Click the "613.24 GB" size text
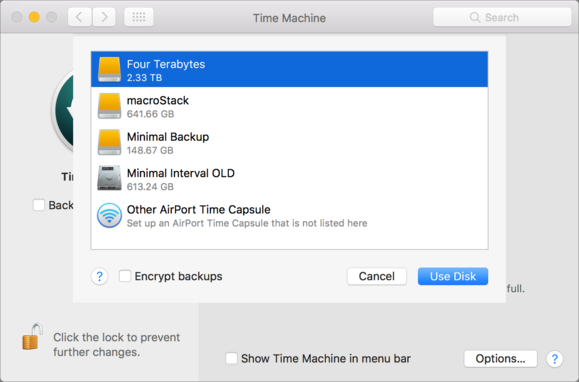The height and width of the screenshot is (382, 579). pyautogui.click(x=150, y=187)
